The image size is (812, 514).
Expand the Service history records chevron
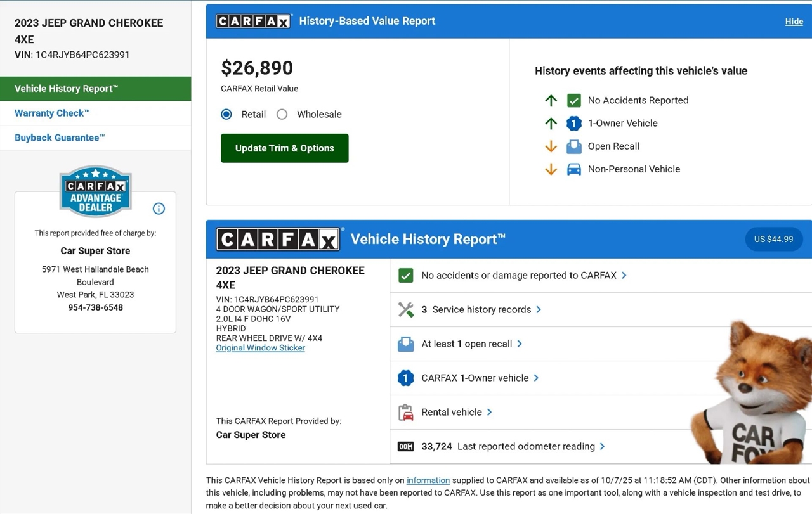(x=539, y=309)
